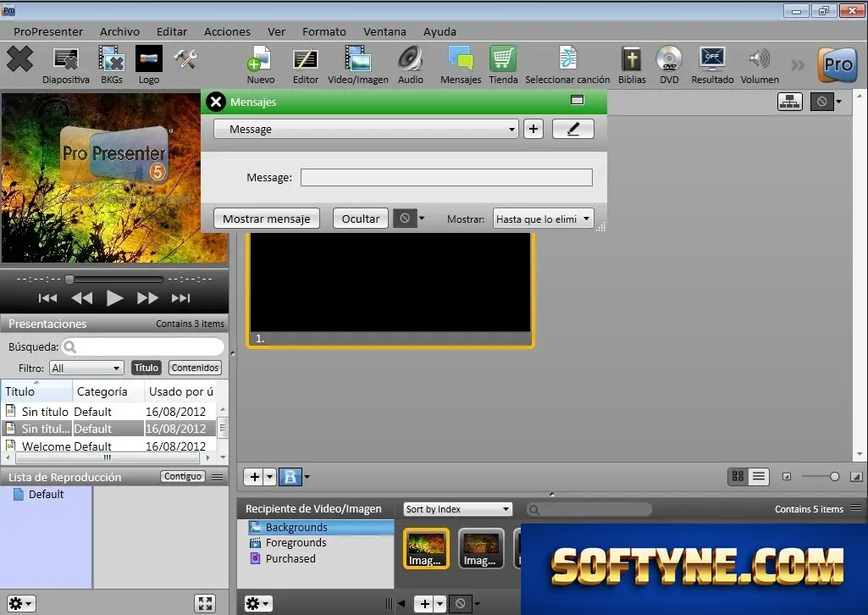Switch to list view of slides
Viewport: 868px width, 615px height.
pos(759,477)
